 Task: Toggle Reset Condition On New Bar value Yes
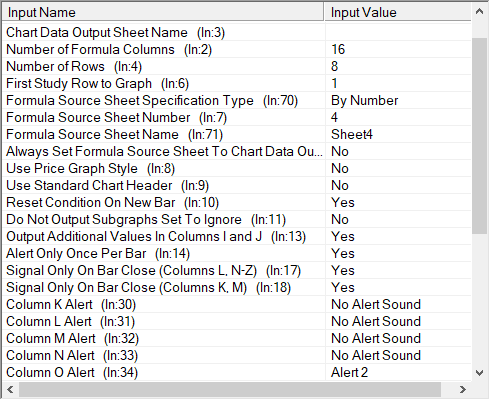[x=398, y=203]
